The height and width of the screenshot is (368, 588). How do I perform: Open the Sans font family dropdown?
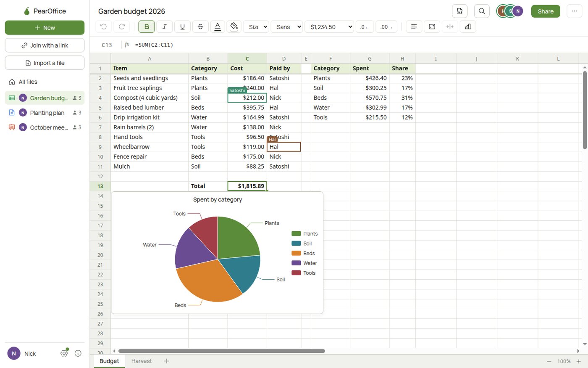(x=287, y=26)
